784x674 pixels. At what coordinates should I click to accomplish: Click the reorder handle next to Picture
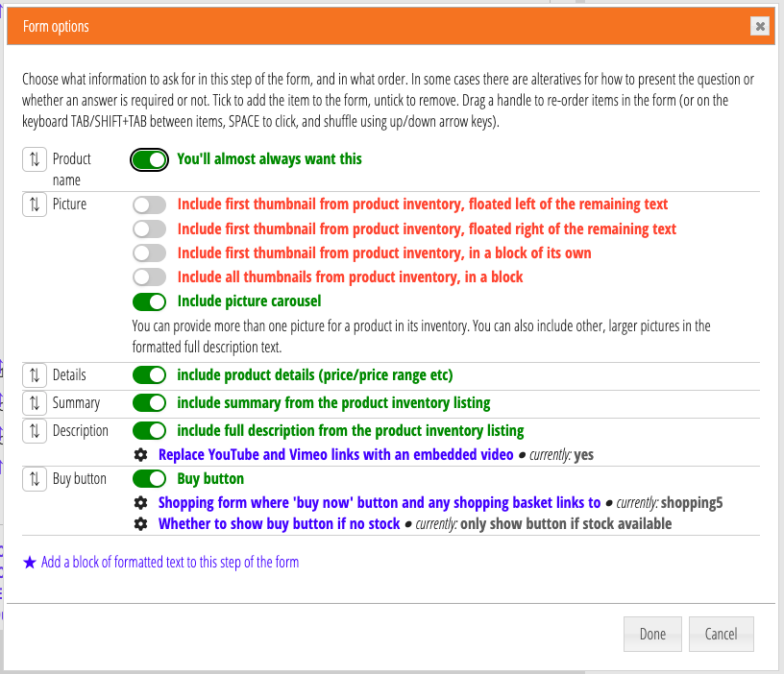coord(35,205)
